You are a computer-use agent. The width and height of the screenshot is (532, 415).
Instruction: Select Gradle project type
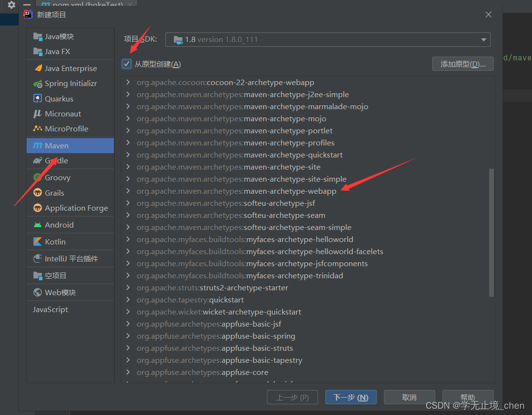[70, 160]
